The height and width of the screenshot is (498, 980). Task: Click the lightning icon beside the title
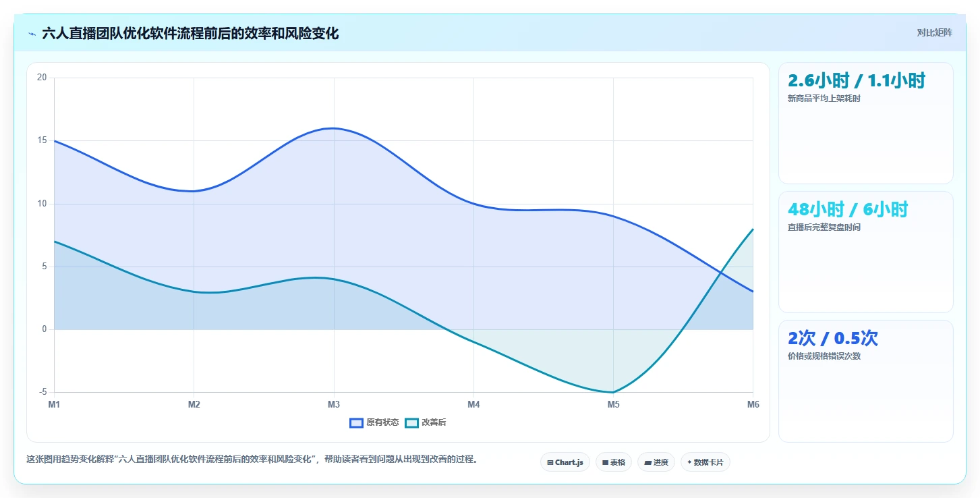coord(32,33)
